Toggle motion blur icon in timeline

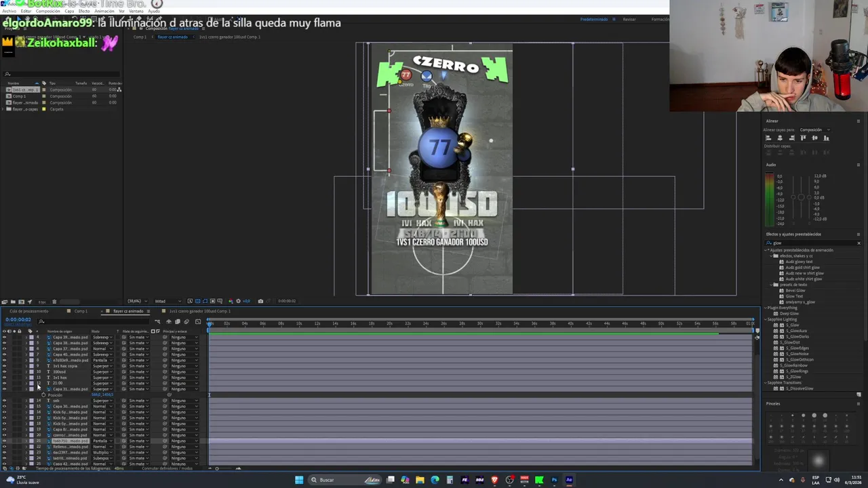tap(186, 321)
